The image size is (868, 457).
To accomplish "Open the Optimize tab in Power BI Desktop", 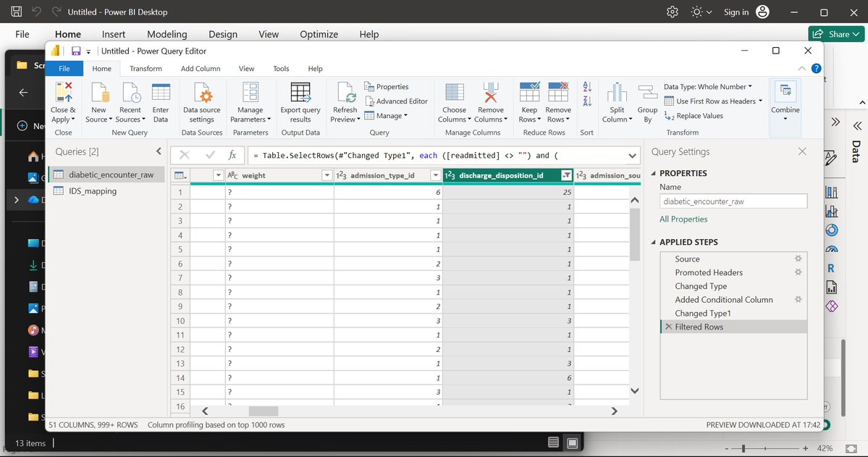I will (319, 34).
